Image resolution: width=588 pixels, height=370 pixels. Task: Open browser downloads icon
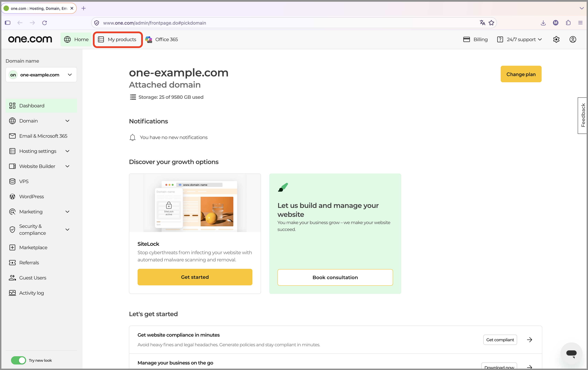click(543, 23)
